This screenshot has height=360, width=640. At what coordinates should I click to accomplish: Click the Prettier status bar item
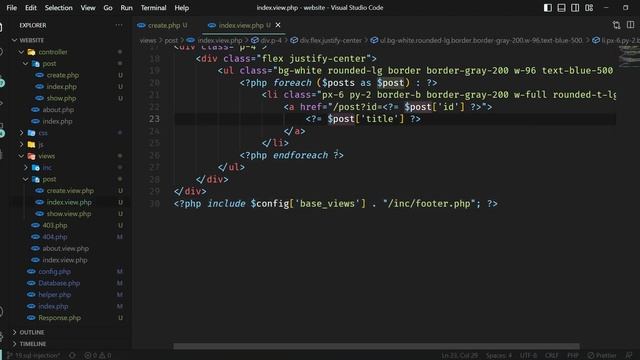(602, 356)
